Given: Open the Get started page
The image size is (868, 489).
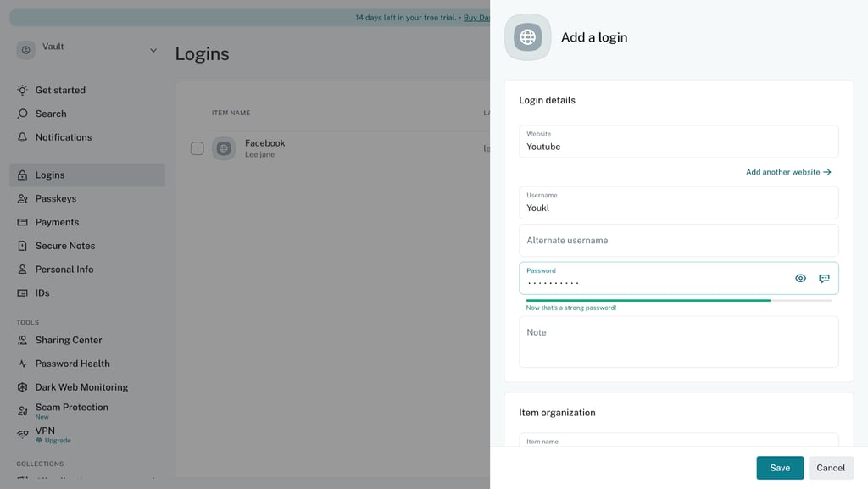Looking at the screenshot, I should click(x=87, y=90).
